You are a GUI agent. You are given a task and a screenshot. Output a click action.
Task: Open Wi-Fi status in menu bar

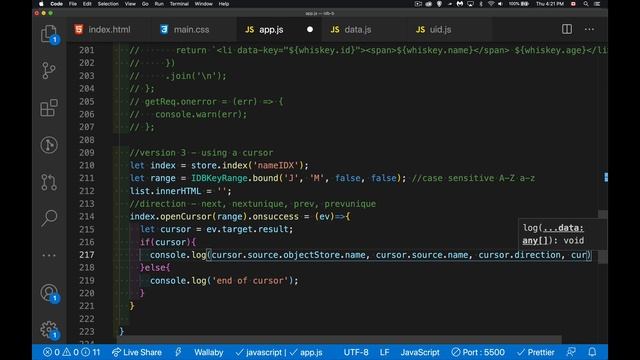pos(491,4)
